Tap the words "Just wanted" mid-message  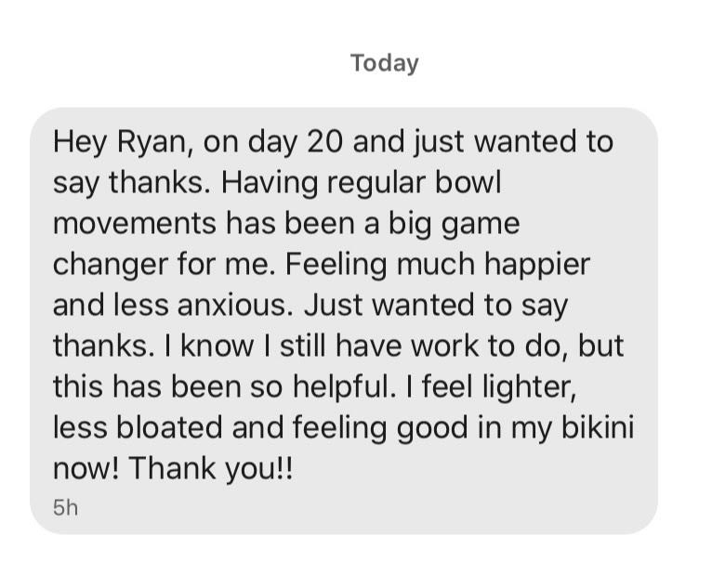point(389,306)
